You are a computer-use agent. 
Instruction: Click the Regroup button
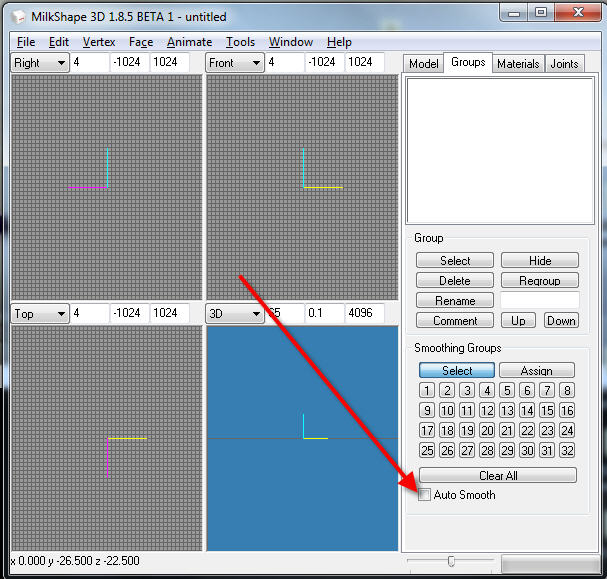(x=539, y=280)
